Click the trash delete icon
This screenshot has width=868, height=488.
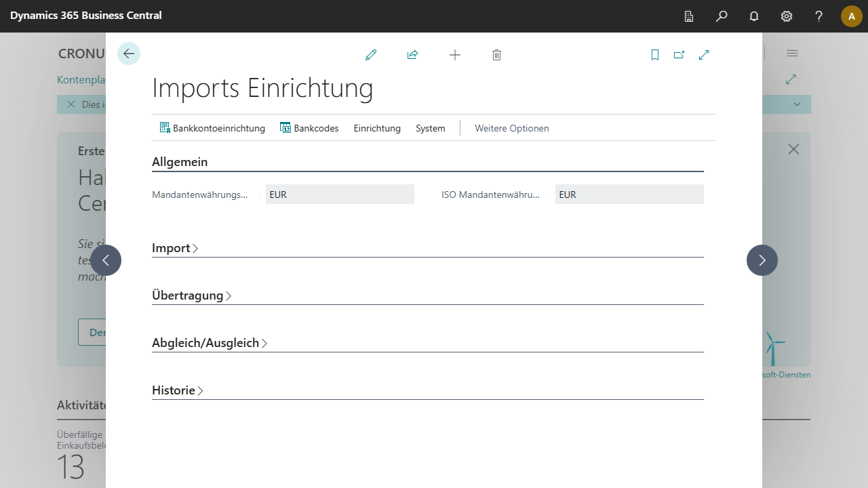click(496, 55)
